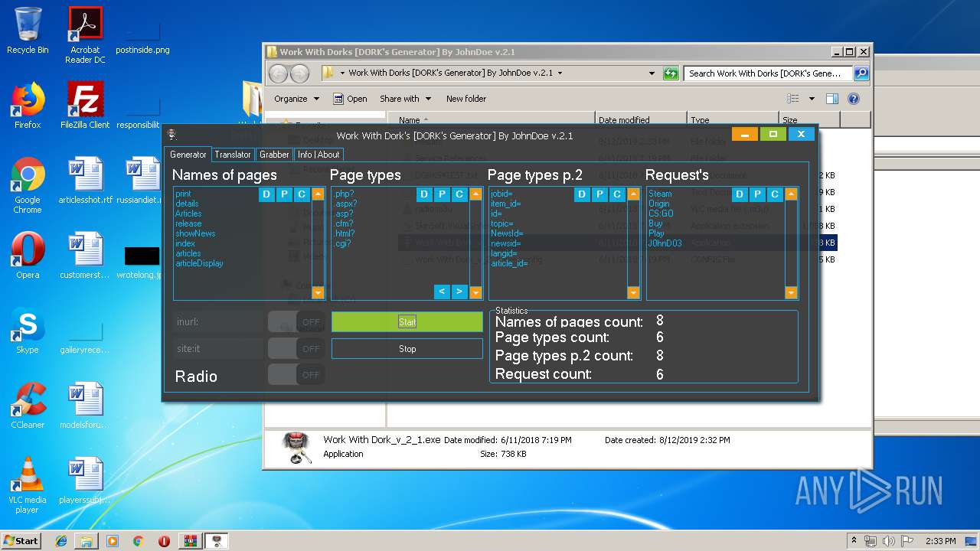Click D button in Page types list

point(424,194)
